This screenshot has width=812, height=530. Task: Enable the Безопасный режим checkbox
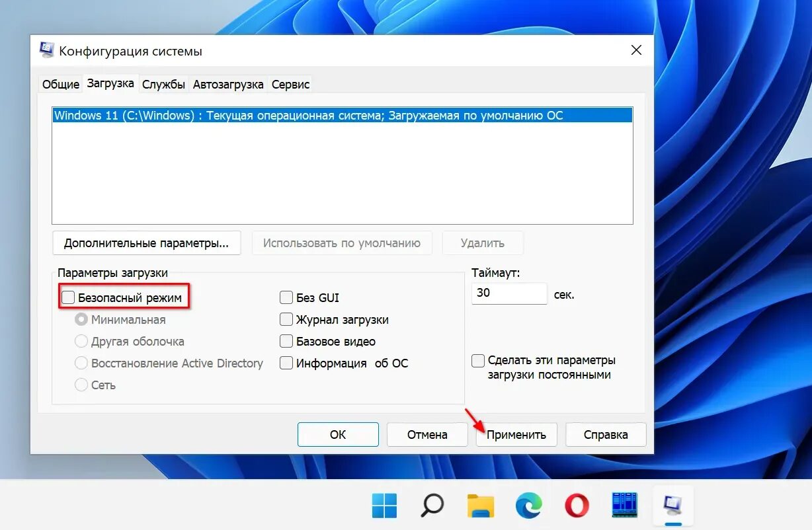(68, 298)
